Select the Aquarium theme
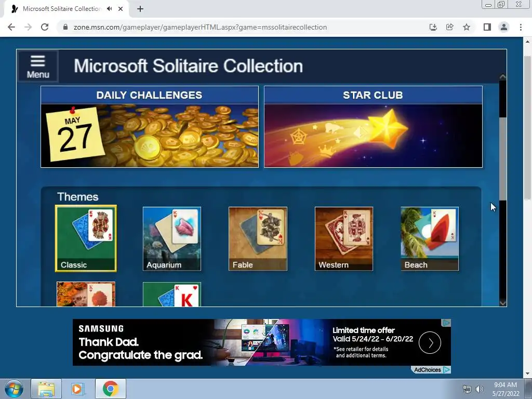Image resolution: width=532 pixels, height=399 pixels. [x=172, y=238]
